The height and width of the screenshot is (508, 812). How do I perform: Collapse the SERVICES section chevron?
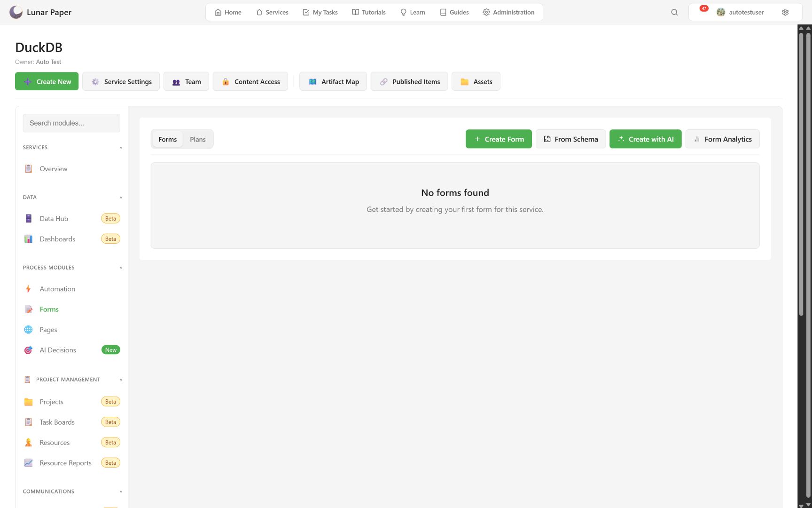click(x=121, y=148)
